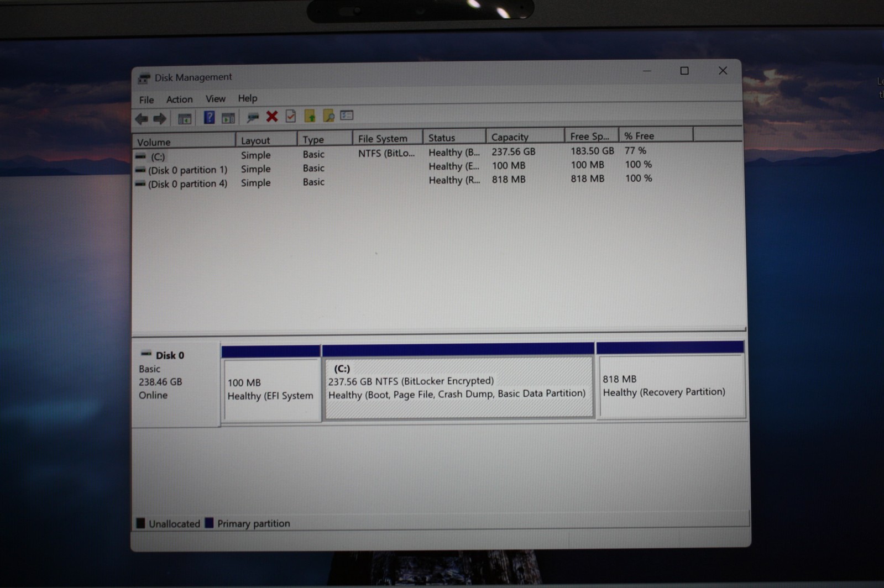
Task: Sort by the Volume column header
Action: [184, 141]
